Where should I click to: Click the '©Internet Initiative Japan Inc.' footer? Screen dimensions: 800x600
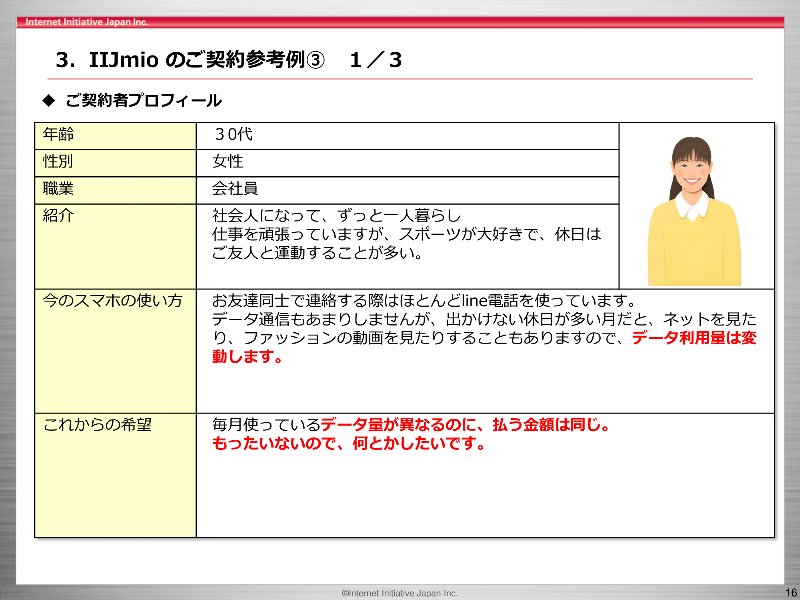(399, 593)
